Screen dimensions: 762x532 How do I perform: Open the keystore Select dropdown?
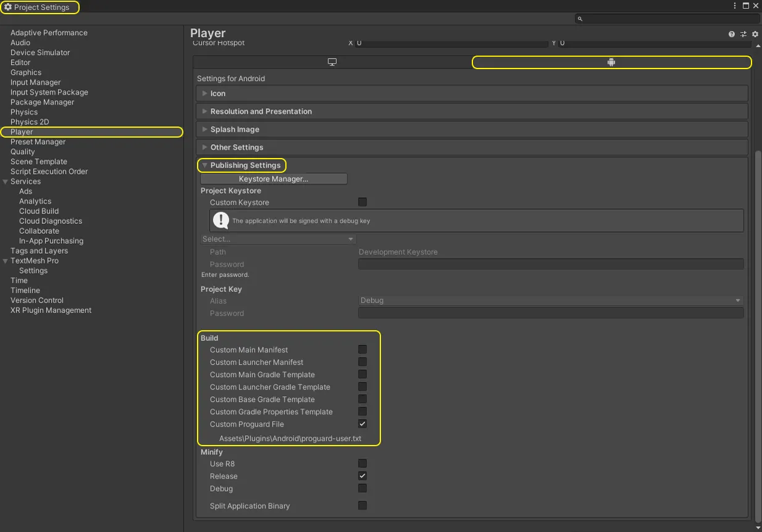click(278, 239)
